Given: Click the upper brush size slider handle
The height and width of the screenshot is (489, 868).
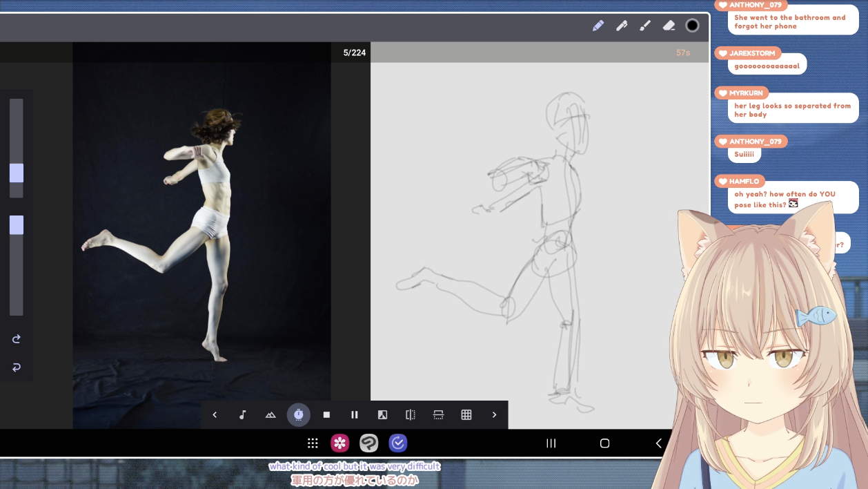Looking at the screenshot, I should tap(17, 173).
